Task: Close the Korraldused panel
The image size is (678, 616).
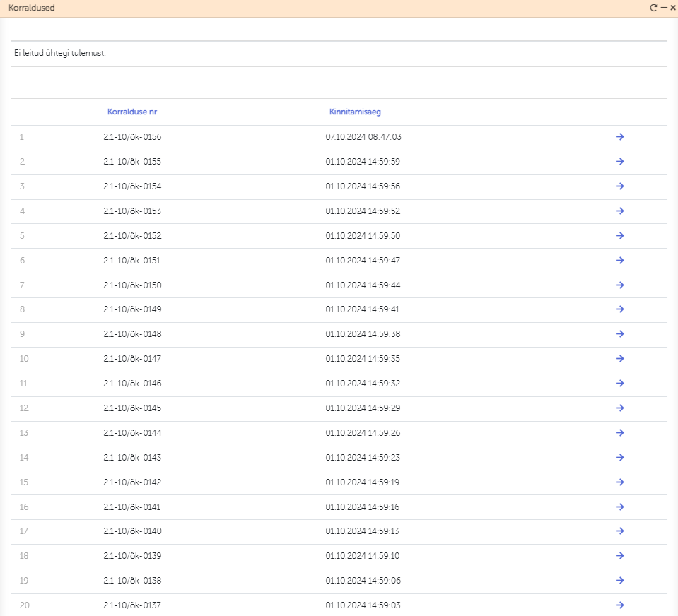Action: tap(672, 8)
